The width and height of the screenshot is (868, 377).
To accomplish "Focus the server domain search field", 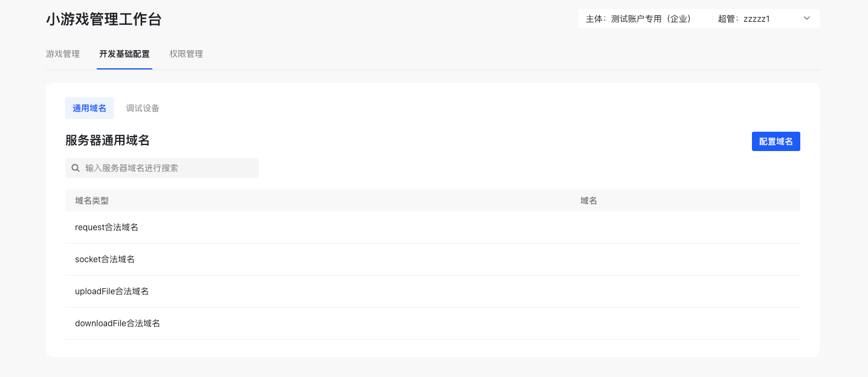I will pos(169,168).
